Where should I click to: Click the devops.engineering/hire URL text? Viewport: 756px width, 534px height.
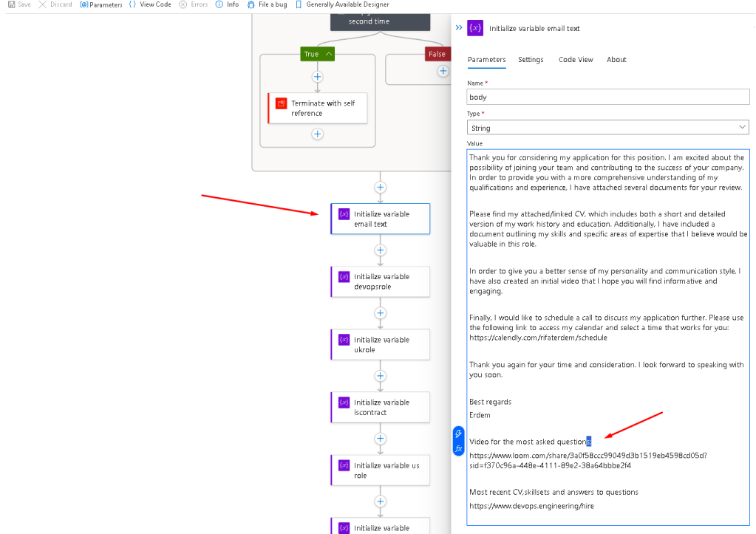[x=531, y=506]
